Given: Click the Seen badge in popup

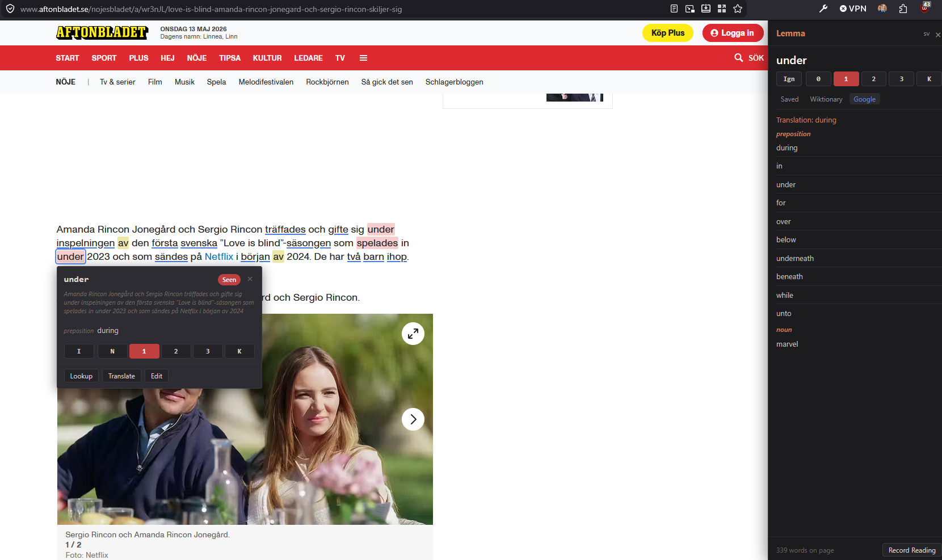Looking at the screenshot, I should [x=229, y=280].
